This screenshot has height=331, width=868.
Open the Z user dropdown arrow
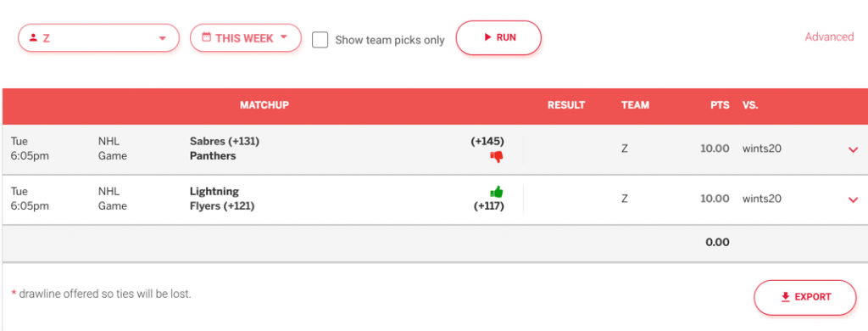162,38
